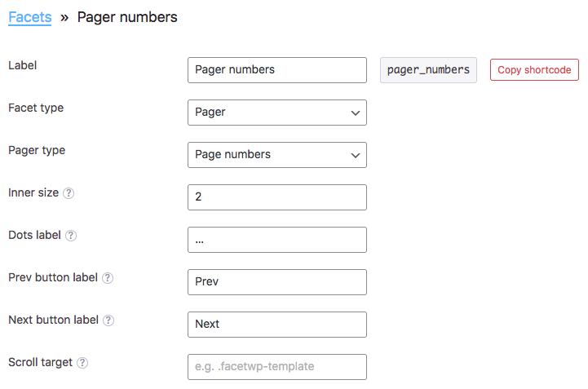588x389 pixels.
Task: Go back to the Facets breadcrumb link
Action: pyautogui.click(x=30, y=17)
